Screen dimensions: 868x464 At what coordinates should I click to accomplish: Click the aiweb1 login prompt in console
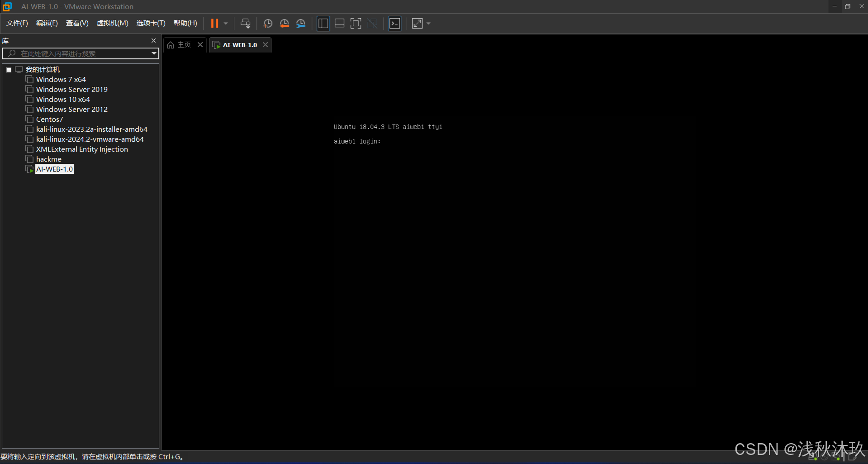point(357,141)
